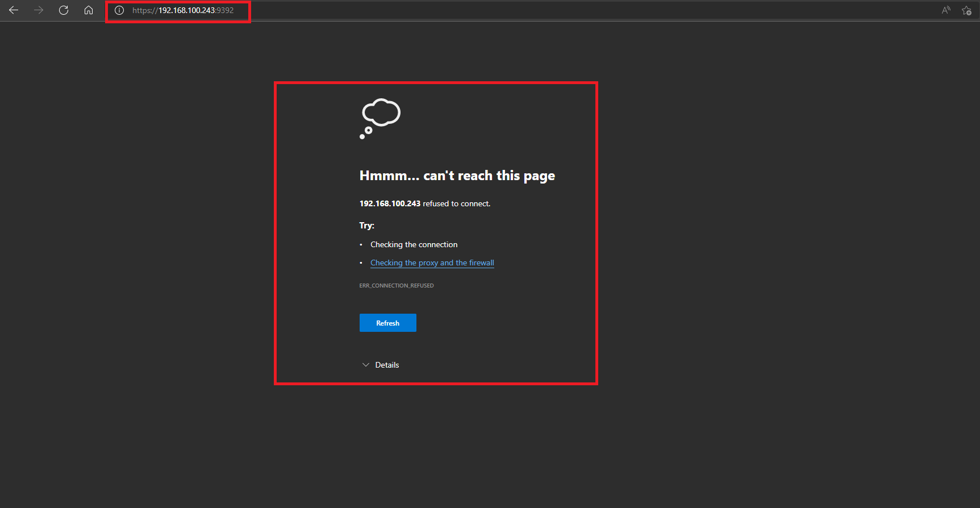Click the 'Hmmm... can't reach this page' heading
This screenshot has height=508, width=980.
(x=457, y=176)
